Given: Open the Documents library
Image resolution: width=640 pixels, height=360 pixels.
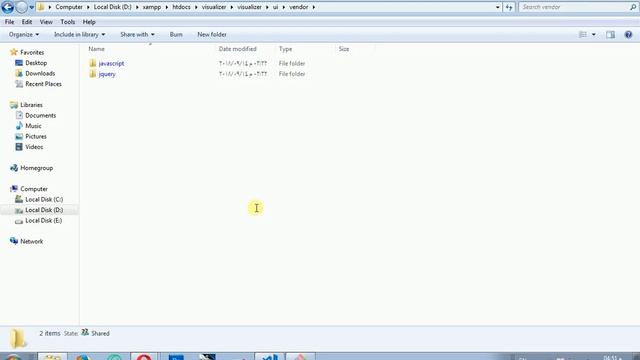Looking at the screenshot, I should [40, 116].
